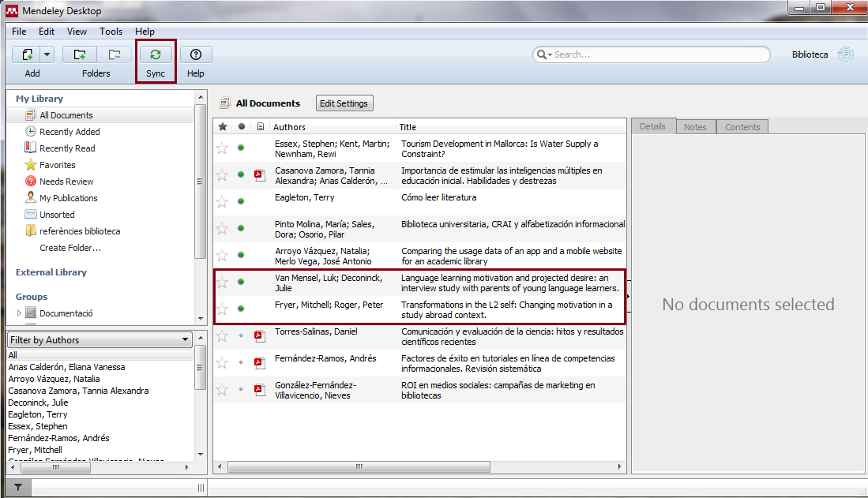Open PDF icon of Casanova Zamora document

click(259, 175)
